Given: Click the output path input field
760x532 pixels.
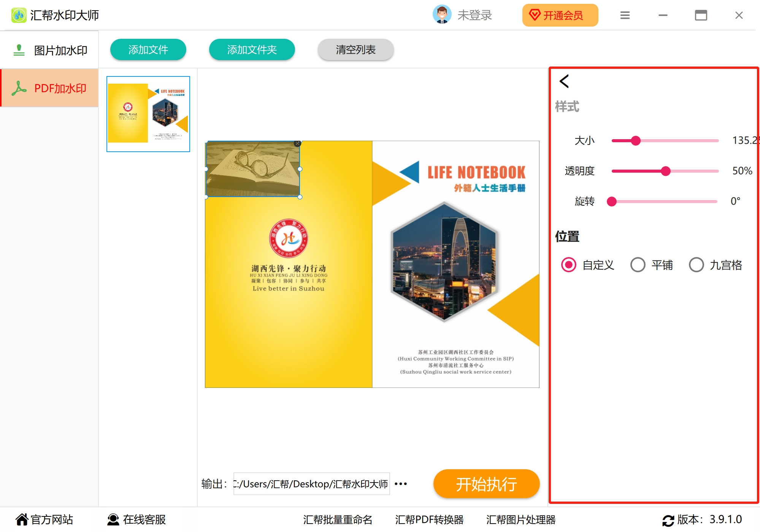Looking at the screenshot, I should [312, 484].
